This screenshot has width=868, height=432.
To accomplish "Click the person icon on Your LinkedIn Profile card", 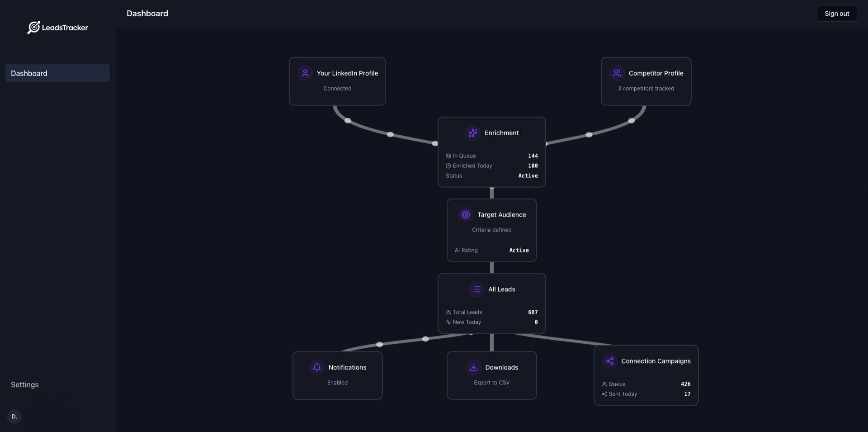I will pos(305,73).
